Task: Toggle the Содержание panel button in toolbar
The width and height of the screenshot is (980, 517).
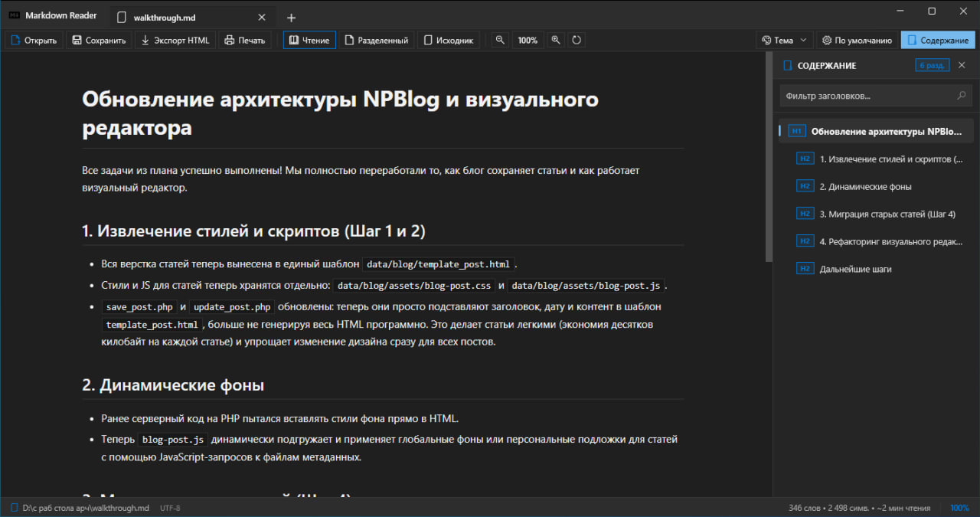Action: (938, 41)
